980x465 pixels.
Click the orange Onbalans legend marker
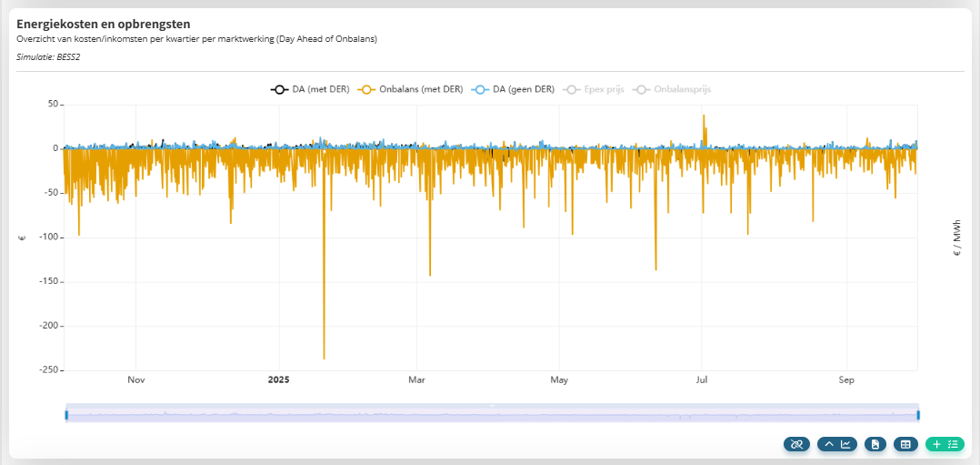[366, 90]
